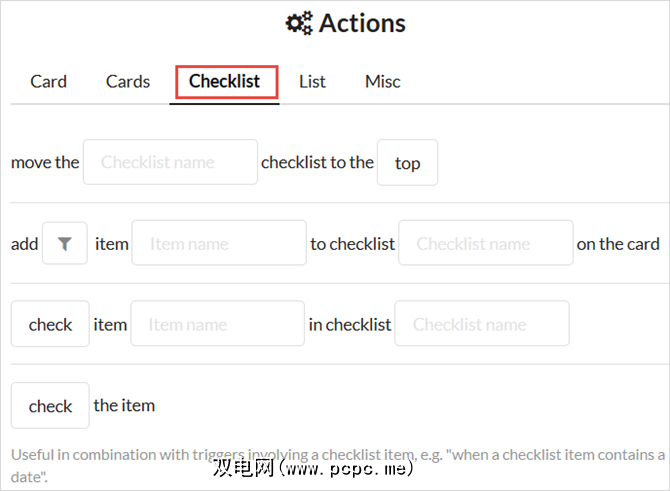Go to the List tab

click(312, 81)
